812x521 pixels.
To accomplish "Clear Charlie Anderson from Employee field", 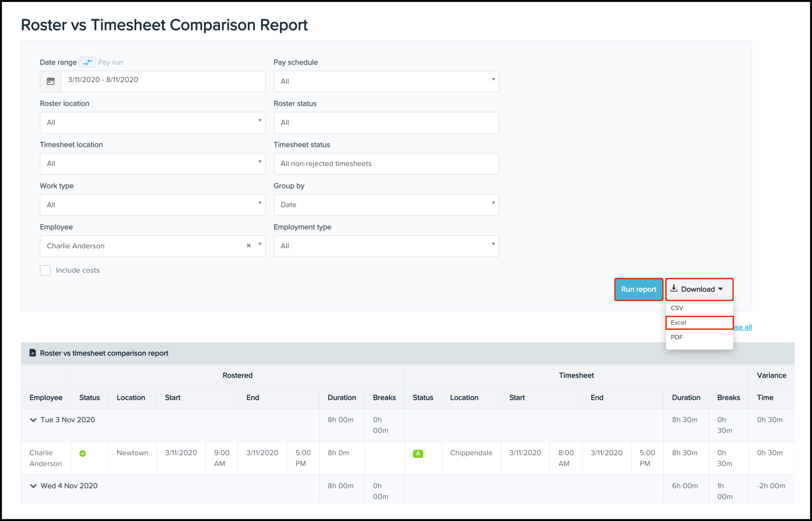I will click(249, 246).
